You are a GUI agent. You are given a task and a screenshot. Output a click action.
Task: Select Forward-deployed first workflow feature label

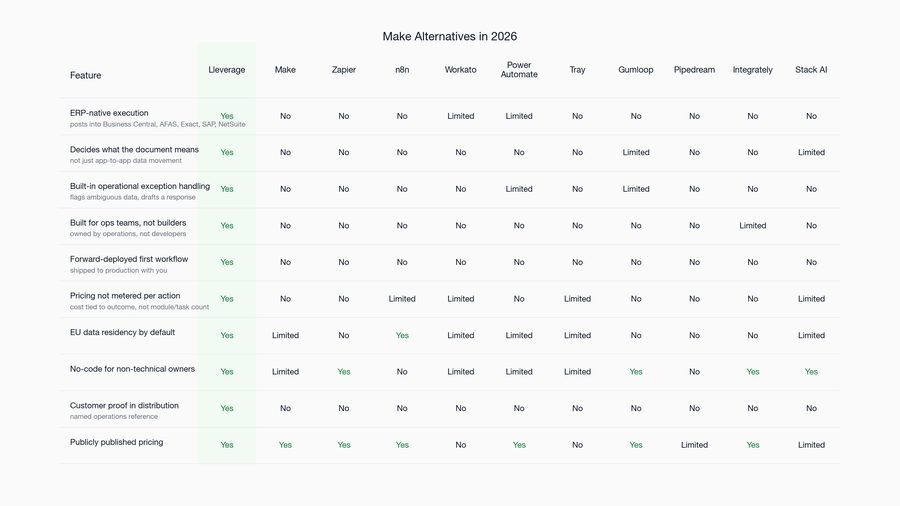[129, 259]
